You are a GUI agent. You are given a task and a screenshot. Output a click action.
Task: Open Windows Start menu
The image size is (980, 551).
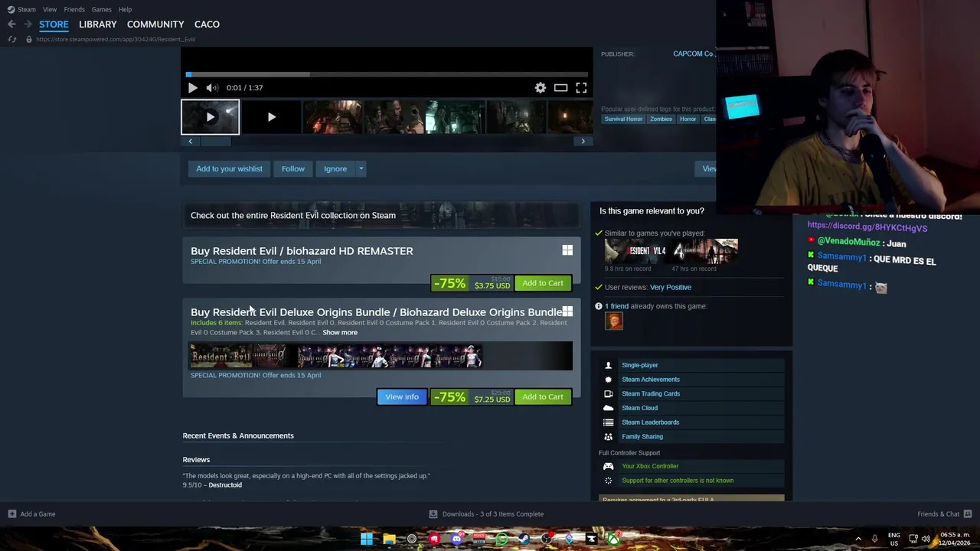coord(367,539)
